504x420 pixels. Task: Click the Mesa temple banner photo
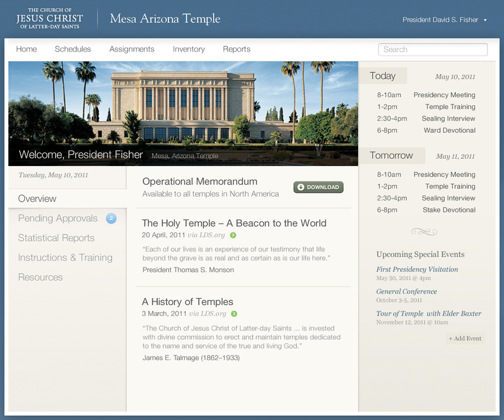coord(183,113)
